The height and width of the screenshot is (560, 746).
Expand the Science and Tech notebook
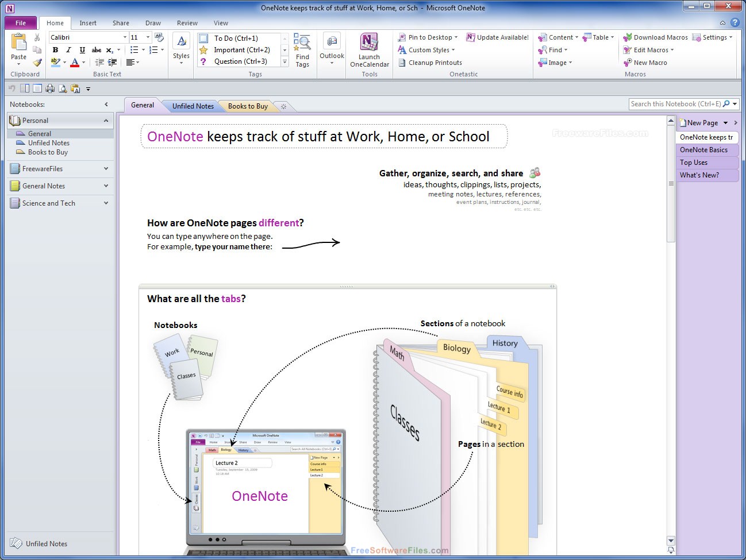pos(106,203)
